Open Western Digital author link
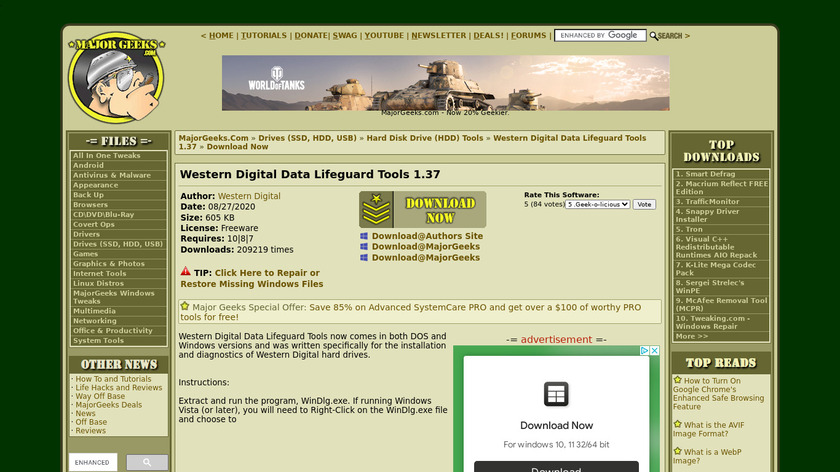 (249, 196)
